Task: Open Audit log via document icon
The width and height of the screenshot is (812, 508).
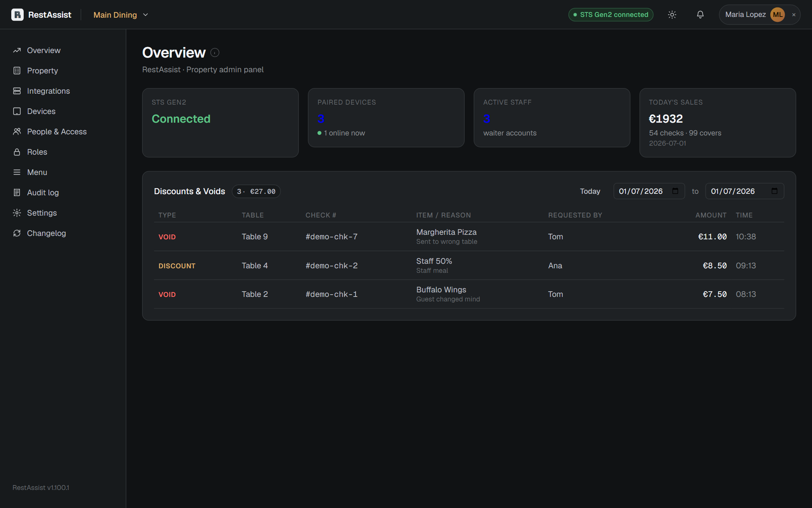Action: 17,193
